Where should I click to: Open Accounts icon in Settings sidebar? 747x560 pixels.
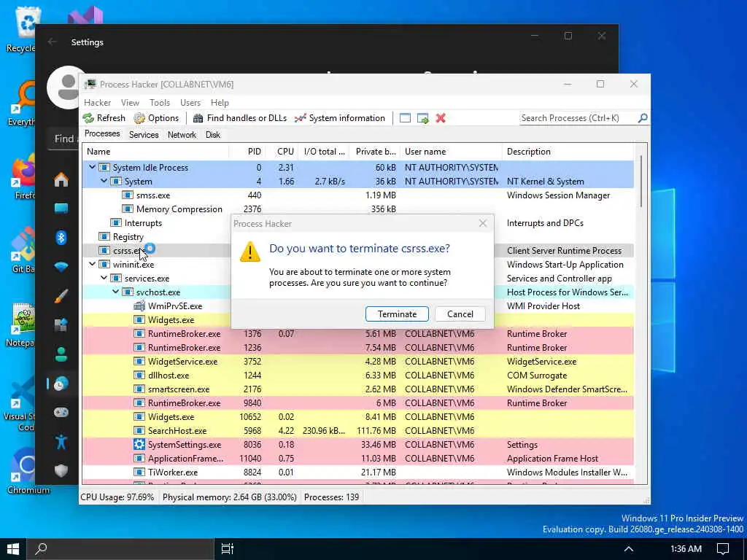coord(61,354)
